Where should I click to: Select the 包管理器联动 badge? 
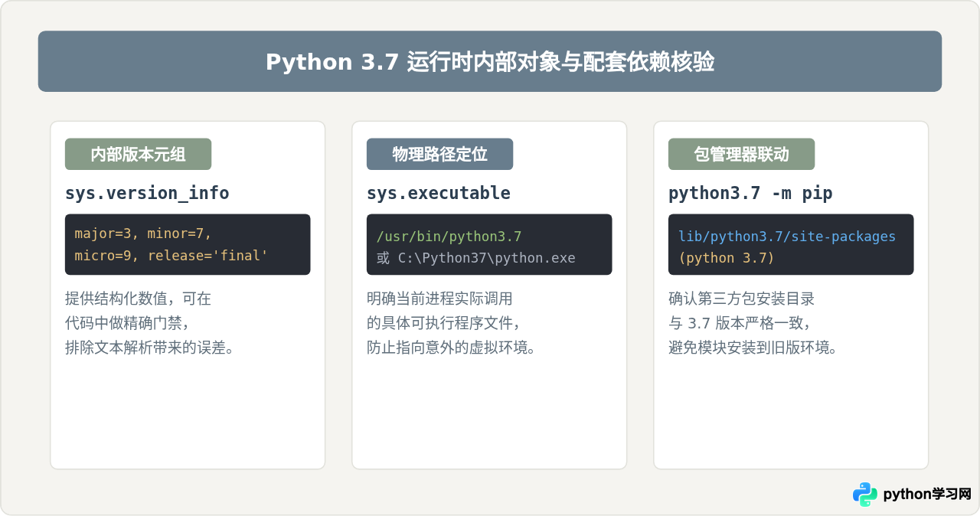[741, 154]
